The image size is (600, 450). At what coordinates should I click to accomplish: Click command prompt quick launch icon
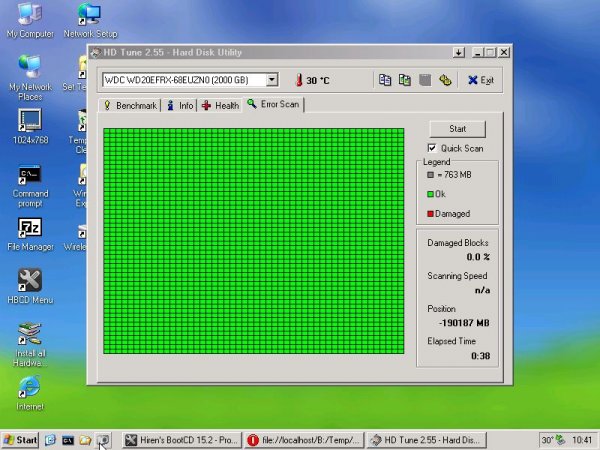pos(68,440)
